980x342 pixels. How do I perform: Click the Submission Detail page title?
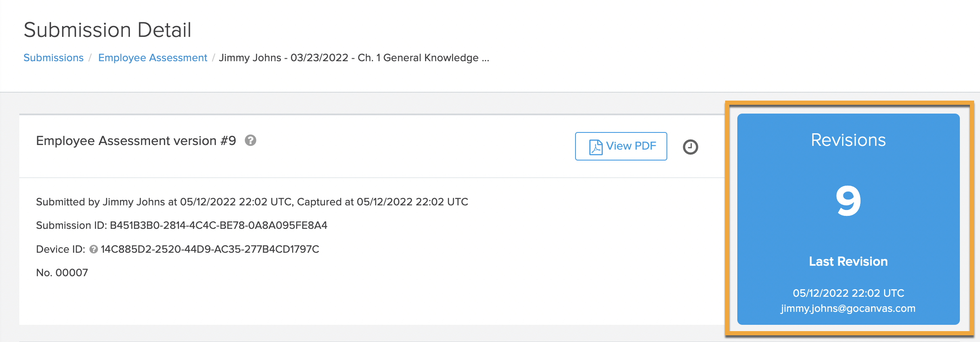click(108, 30)
